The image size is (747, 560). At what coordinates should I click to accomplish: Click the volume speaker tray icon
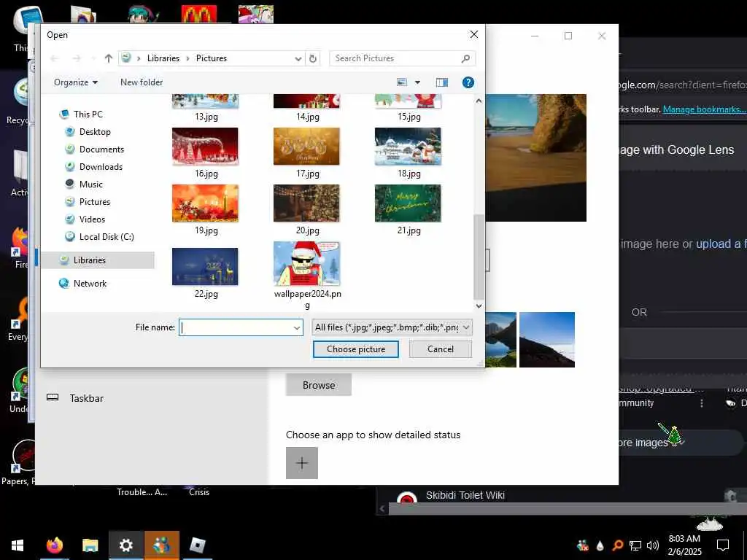click(x=653, y=545)
